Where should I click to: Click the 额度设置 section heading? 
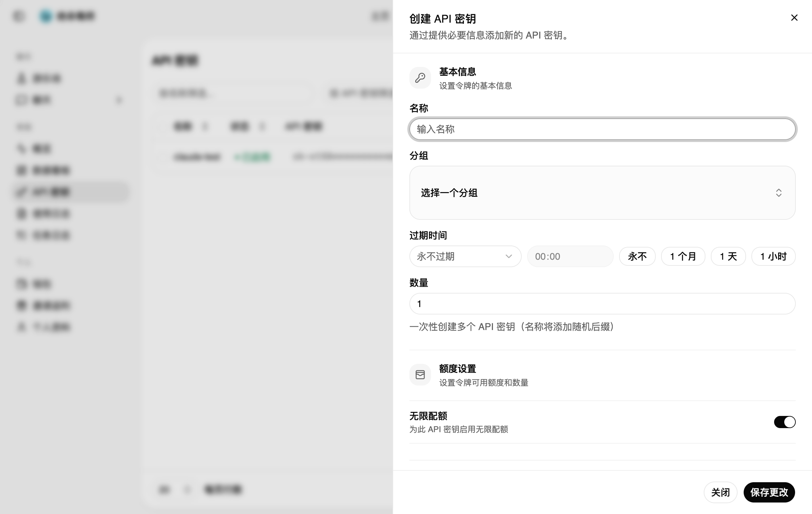(457, 369)
